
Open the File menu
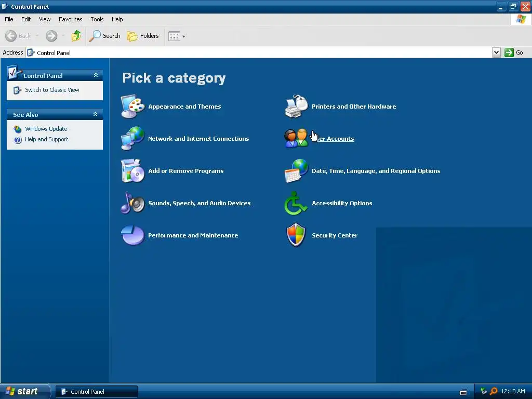coord(9,19)
